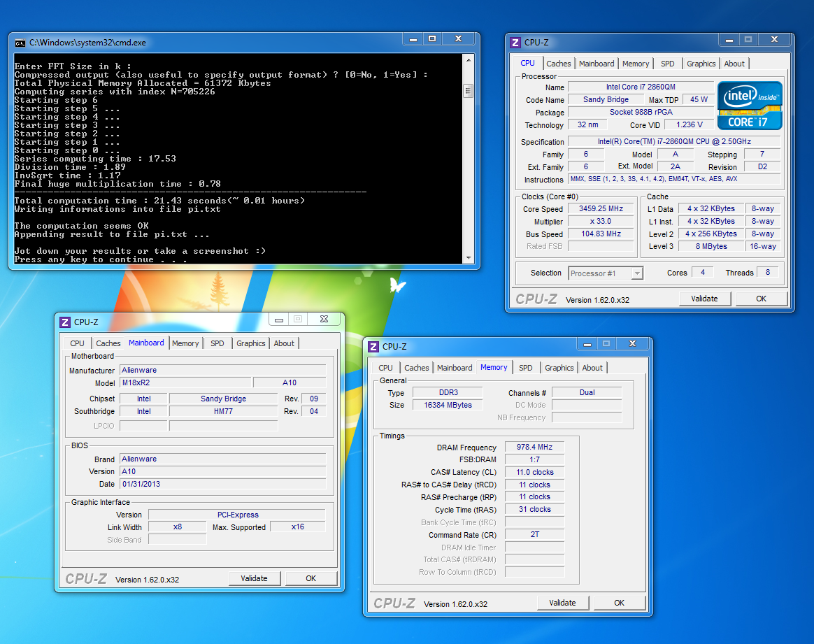
Task: Click the cmd.exe title bar icon
Action: click(20, 43)
